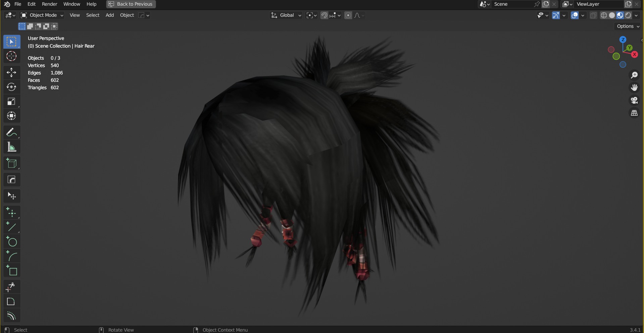This screenshot has height=333, width=644.
Task: Open the Render menu
Action: 49,4
